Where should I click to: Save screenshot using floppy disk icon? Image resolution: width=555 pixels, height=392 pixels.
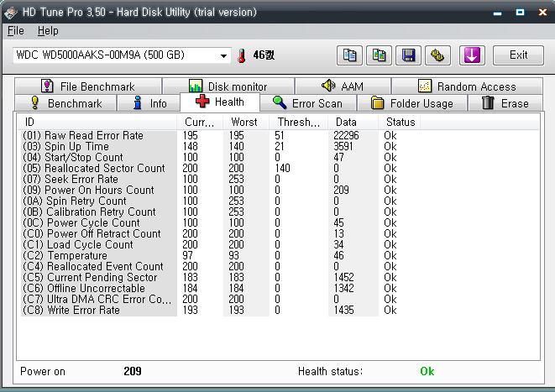click(408, 55)
